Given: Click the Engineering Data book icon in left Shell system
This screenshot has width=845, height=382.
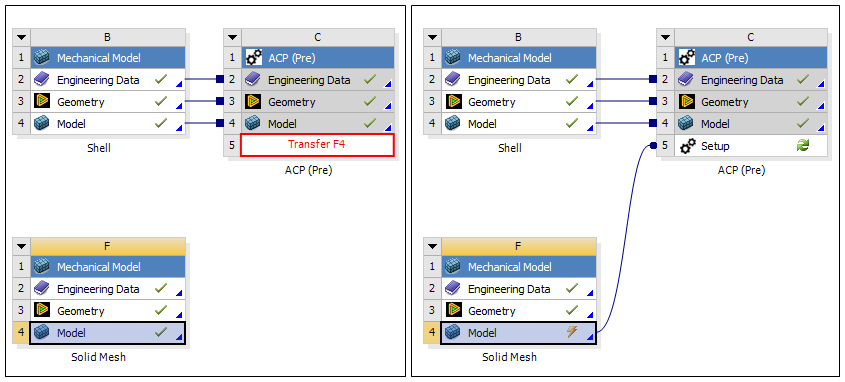Looking at the screenshot, I should click(x=41, y=80).
